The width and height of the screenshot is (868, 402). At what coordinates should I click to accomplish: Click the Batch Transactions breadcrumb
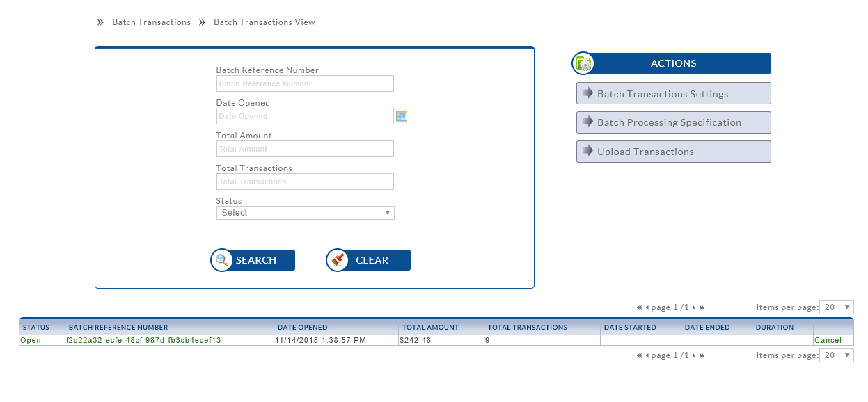click(x=151, y=22)
